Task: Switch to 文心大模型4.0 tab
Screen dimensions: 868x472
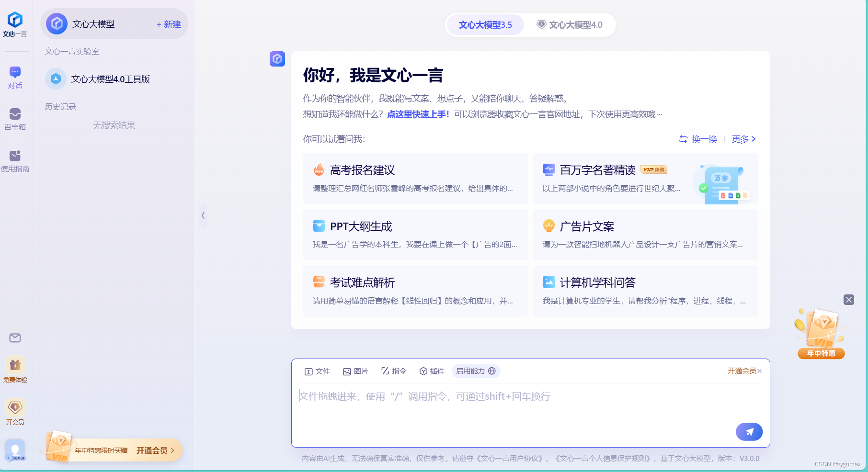Action: (x=570, y=25)
